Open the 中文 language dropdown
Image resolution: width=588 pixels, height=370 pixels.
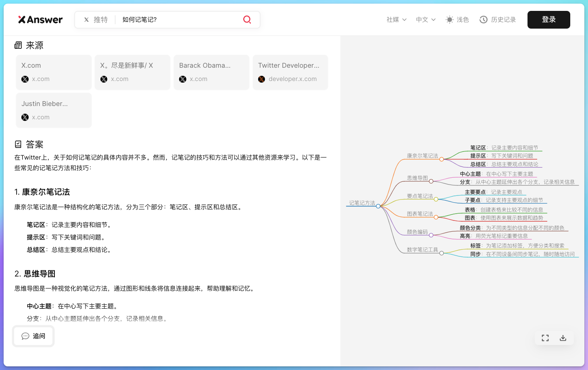[425, 20]
